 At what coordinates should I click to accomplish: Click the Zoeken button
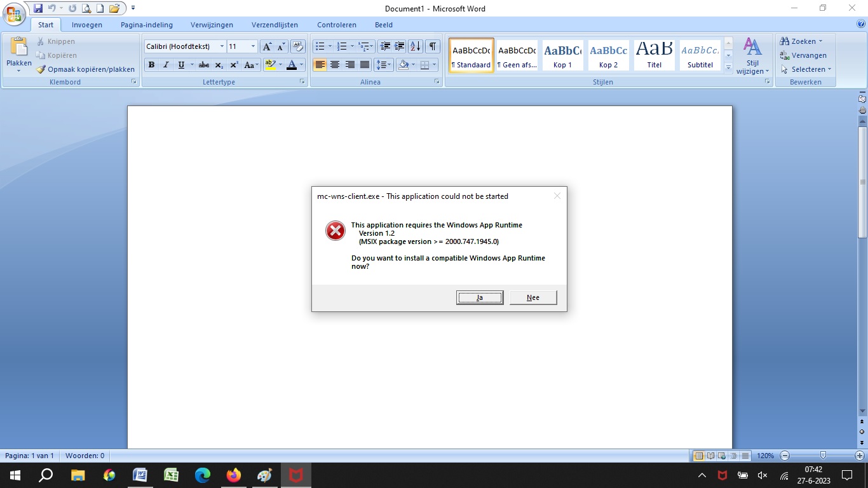click(x=802, y=41)
